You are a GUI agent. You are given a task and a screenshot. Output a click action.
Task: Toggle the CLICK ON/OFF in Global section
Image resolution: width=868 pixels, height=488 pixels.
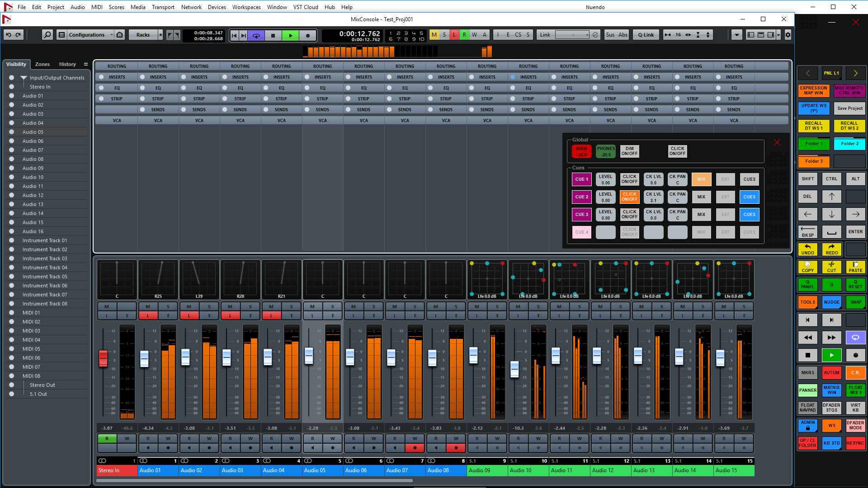[x=677, y=151]
